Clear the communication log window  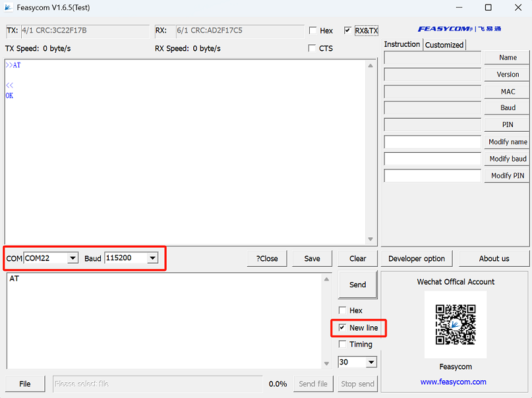click(357, 258)
